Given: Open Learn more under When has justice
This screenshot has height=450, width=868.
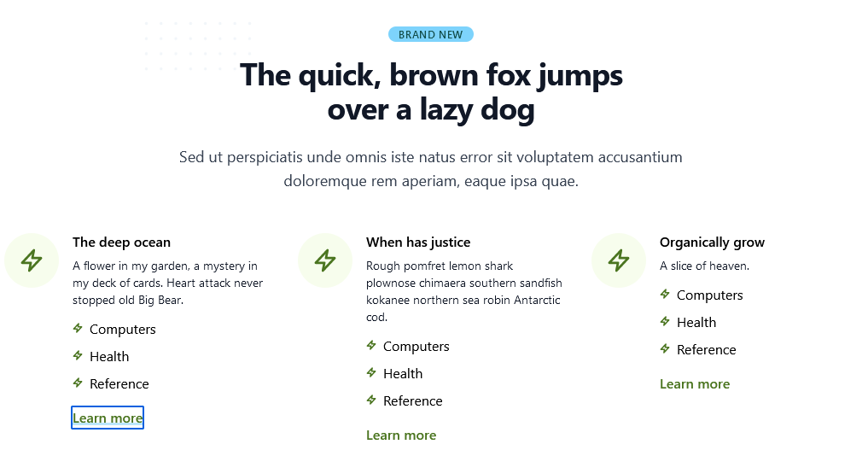Looking at the screenshot, I should click(401, 435).
